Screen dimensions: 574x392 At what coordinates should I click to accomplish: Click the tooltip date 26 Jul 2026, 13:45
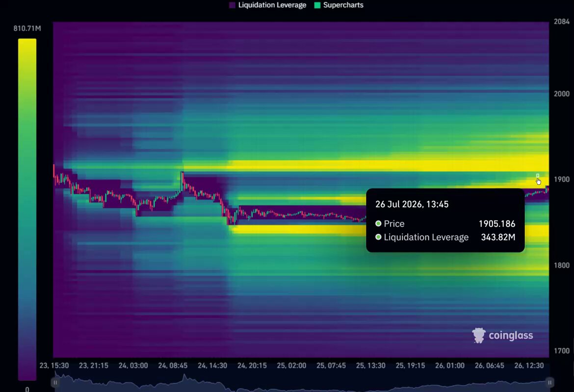click(412, 204)
